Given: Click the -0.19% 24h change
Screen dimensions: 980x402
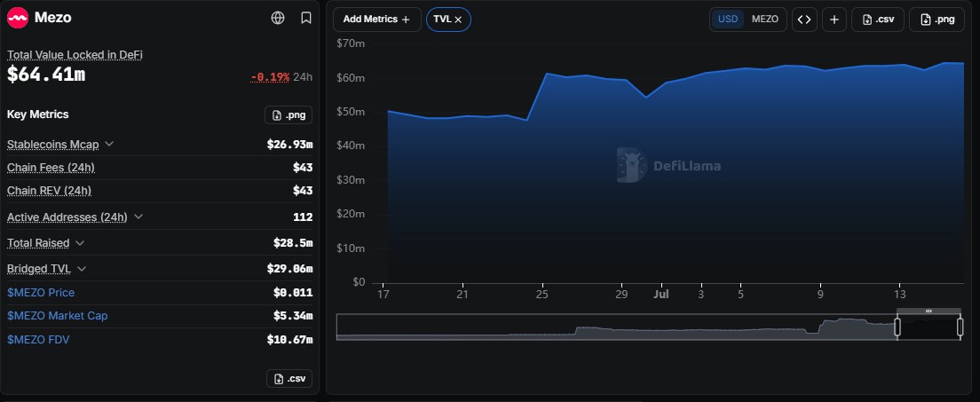Looking at the screenshot, I should [x=270, y=77].
